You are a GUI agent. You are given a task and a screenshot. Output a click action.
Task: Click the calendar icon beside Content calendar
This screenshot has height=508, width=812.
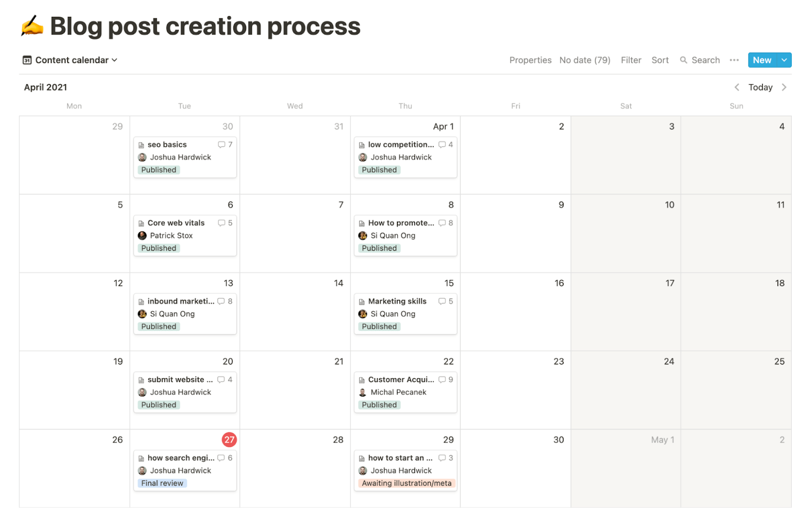click(27, 60)
